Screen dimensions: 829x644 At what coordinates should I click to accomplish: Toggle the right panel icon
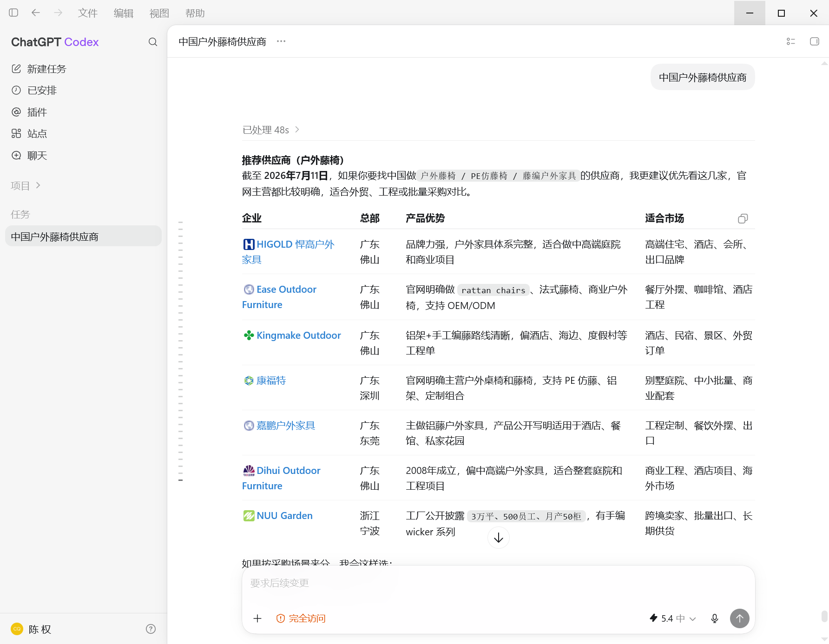815,41
